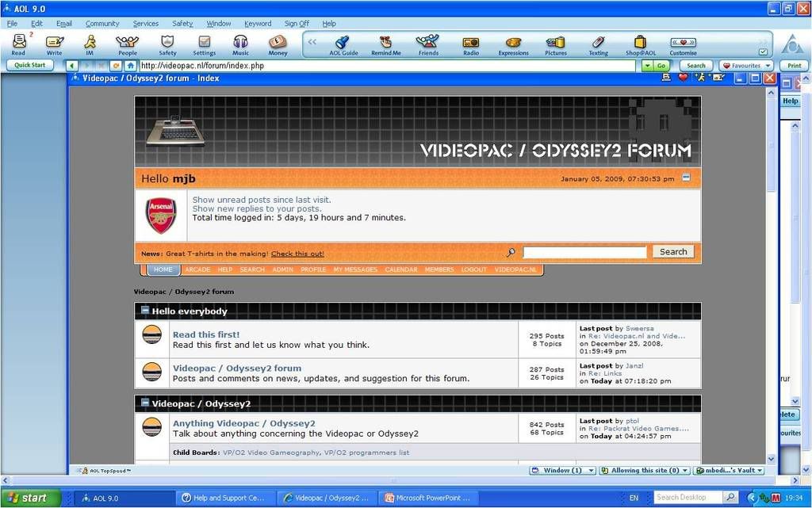The width and height of the screenshot is (812, 508).
Task: Open the 'Read this first!' board link
Action: (206, 334)
